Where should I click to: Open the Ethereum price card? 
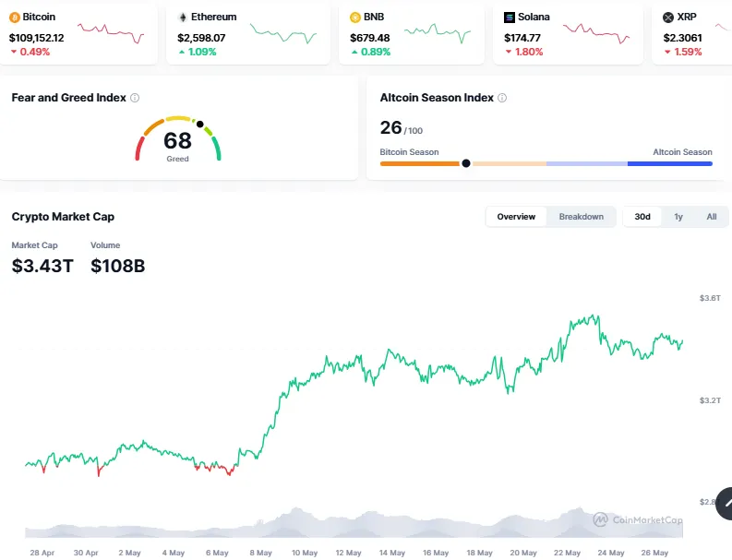pos(247,34)
